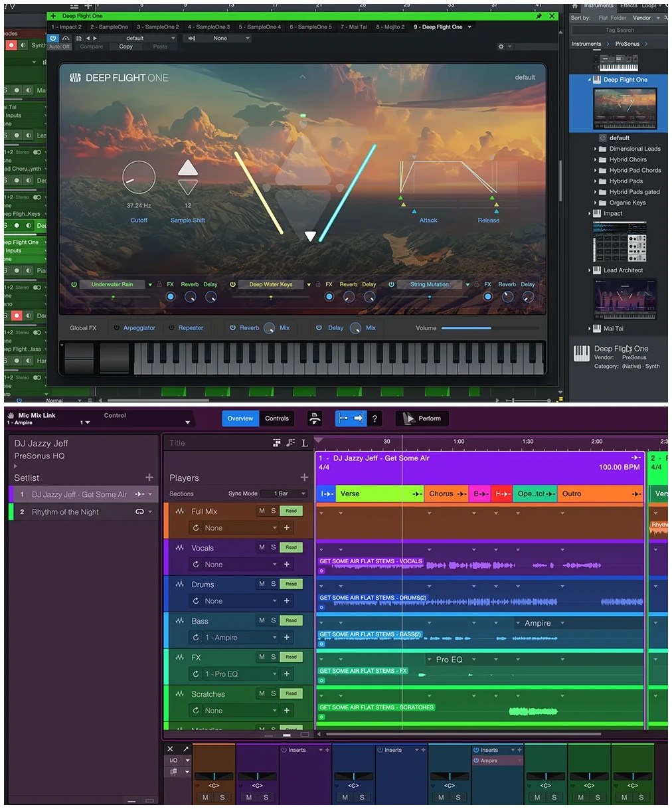The height and width of the screenshot is (809, 672).
Task: Switch to the 7 - Mai Tai tab
Action: tap(353, 27)
